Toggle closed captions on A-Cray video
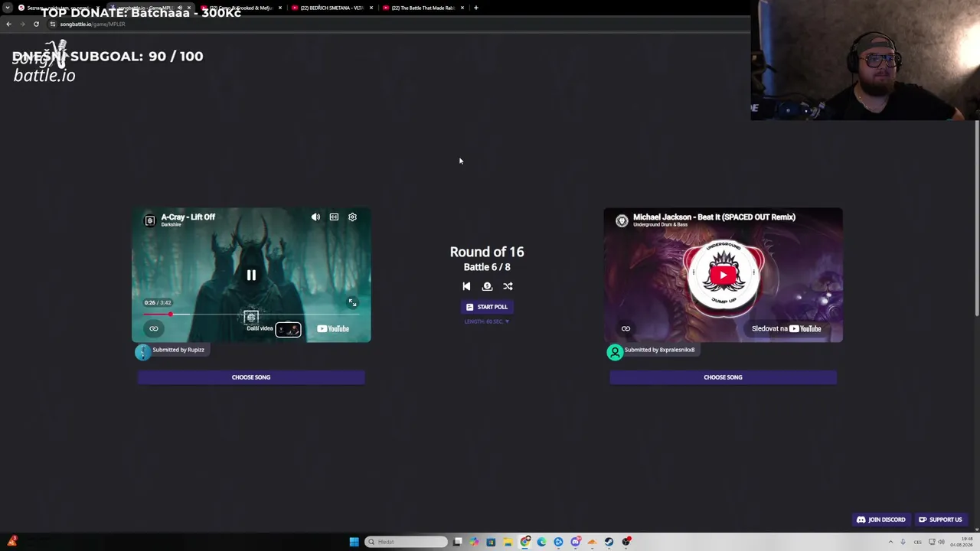 point(334,217)
